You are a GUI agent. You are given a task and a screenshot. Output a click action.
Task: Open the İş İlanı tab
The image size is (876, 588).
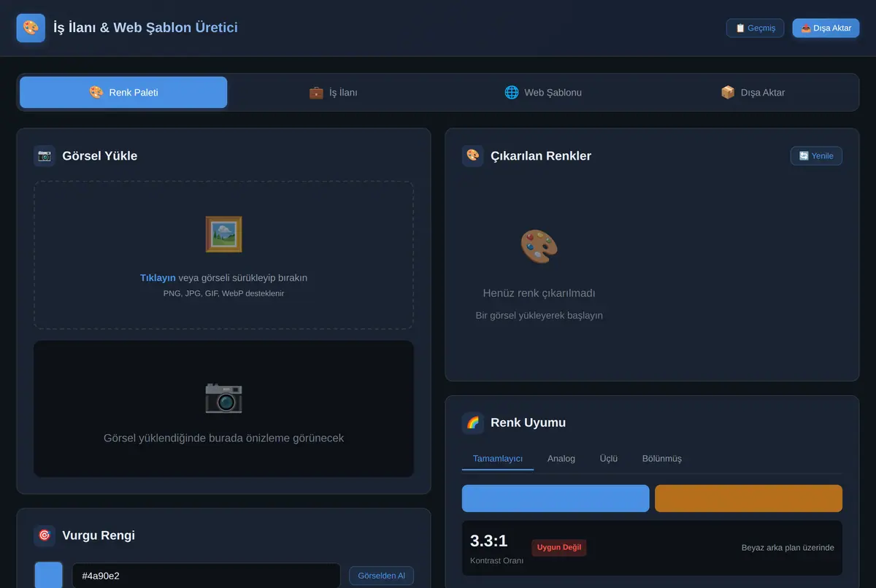[333, 93]
